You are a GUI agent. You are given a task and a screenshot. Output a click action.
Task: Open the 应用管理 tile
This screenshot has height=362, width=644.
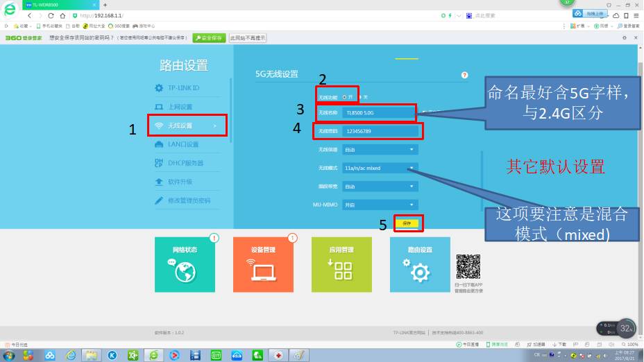click(x=341, y=264)
